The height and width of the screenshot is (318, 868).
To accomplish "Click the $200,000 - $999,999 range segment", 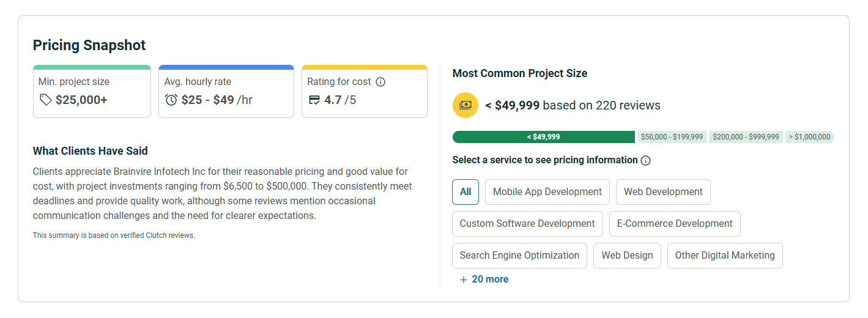I will [x=746, y=137].
